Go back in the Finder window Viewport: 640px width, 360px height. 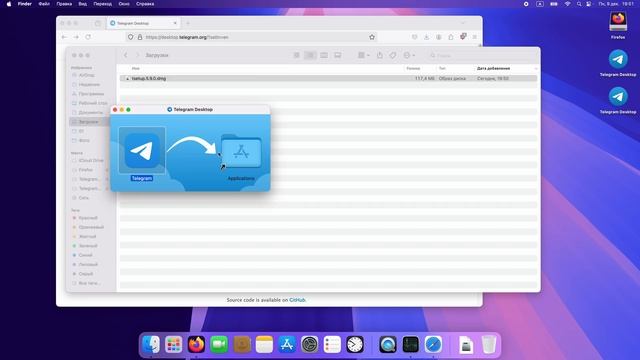tap(126, 55)
